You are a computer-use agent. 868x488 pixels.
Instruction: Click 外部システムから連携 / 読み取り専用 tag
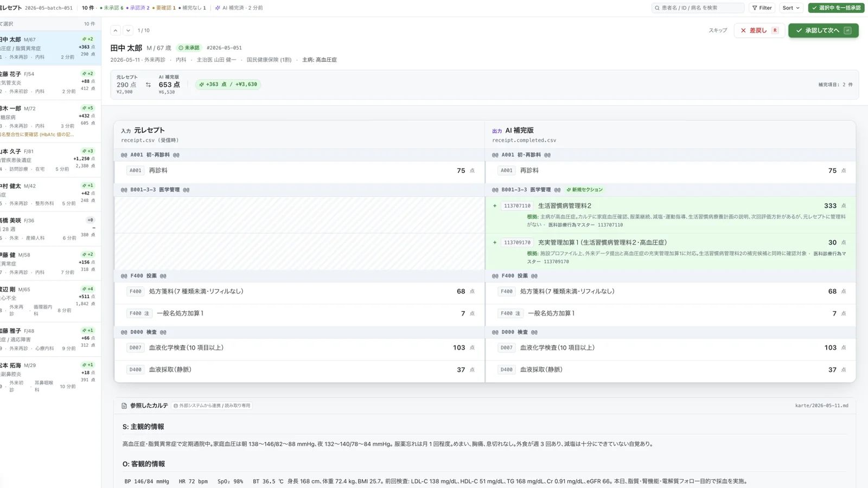click(x=212, y=406)
